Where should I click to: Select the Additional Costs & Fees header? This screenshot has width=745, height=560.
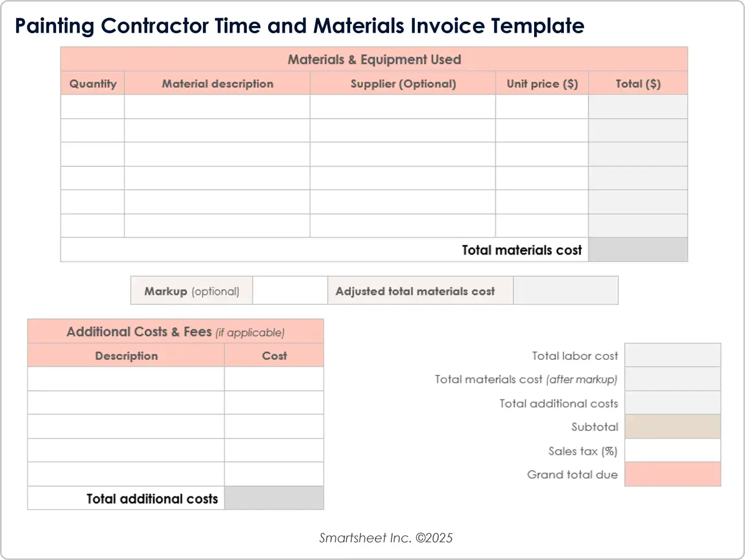click(x=175, y=332)
